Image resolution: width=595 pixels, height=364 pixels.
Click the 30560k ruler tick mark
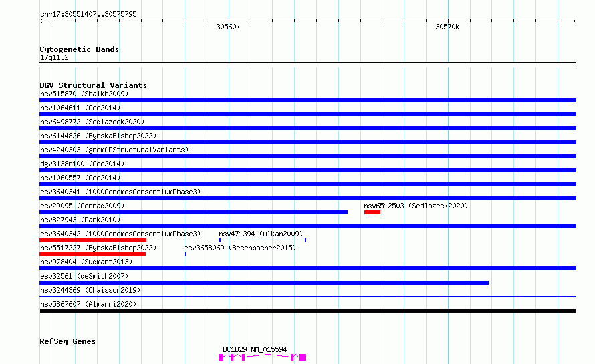pyautogui.click(x=229, y=21)
